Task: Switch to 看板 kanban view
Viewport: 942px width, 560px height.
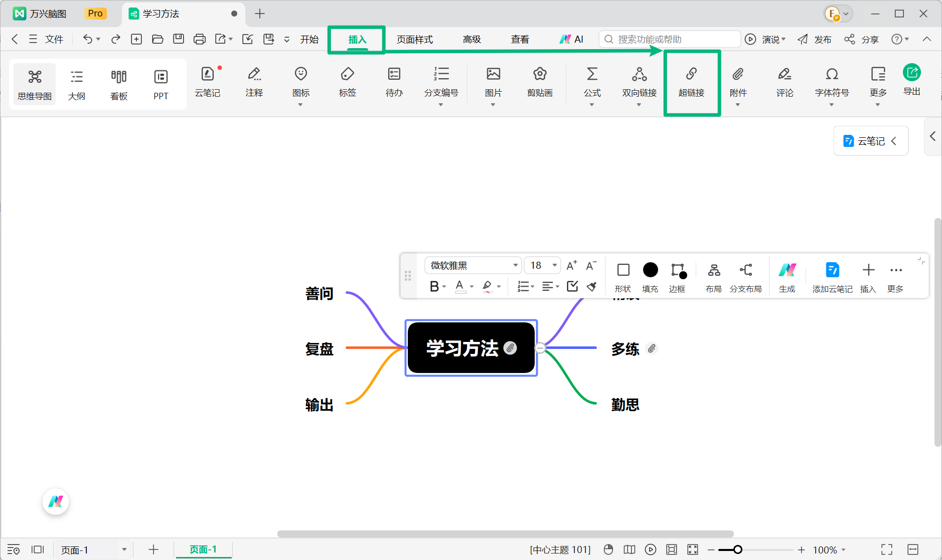Action: pyautogui.click(x=119, y=85)
